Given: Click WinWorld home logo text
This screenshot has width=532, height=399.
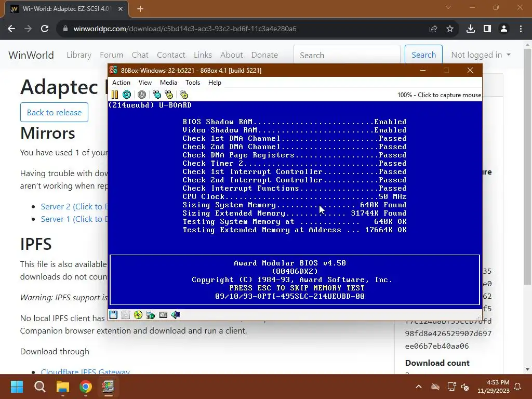Looking at the screenshot, I should [31, 55].
